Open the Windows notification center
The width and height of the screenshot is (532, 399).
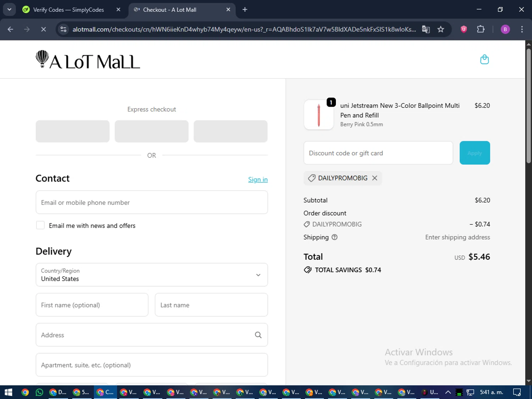coord(517,392)
